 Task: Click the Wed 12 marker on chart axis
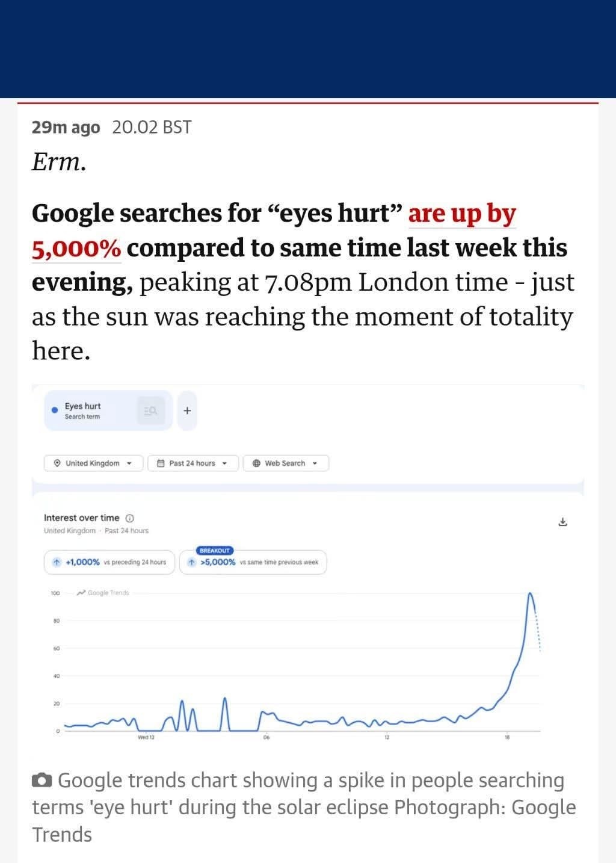[x=146, y=737]
